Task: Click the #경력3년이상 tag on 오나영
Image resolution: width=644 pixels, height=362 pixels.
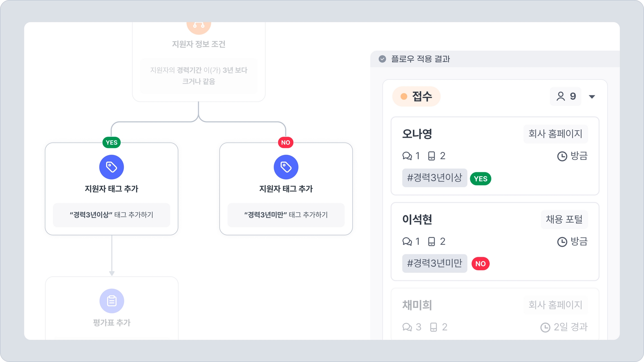Action: 434,178
